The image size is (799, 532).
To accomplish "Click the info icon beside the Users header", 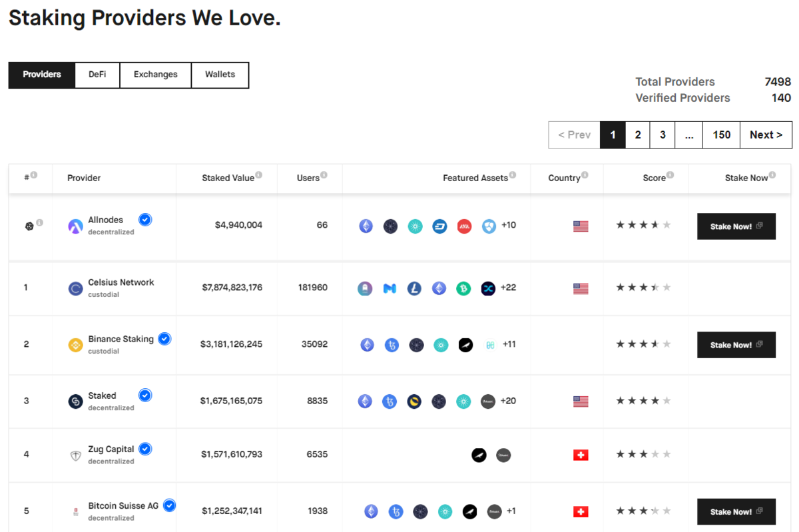I will tap(324, 175).
